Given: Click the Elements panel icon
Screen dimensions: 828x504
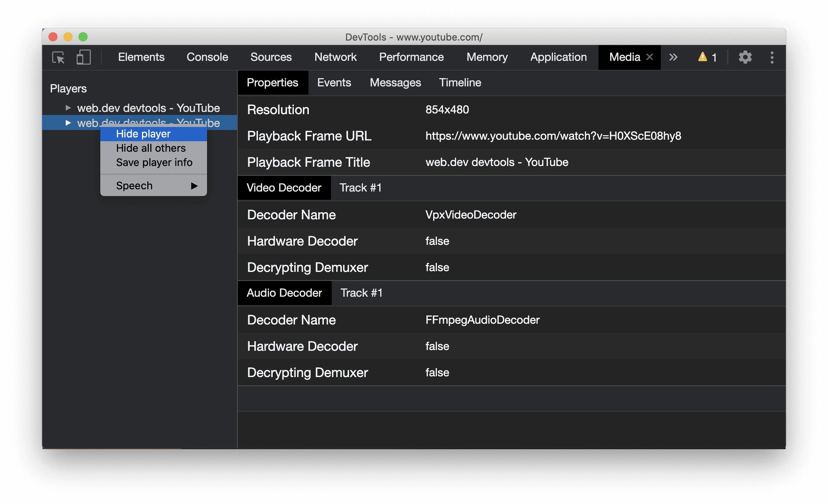Looking at the screenshot, I should pos(140,57).
